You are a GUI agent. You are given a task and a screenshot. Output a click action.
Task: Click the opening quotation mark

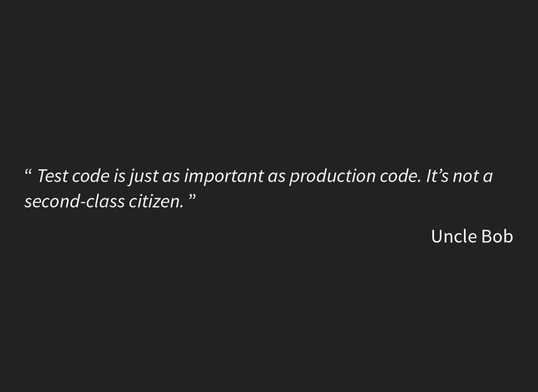[29, 171]
